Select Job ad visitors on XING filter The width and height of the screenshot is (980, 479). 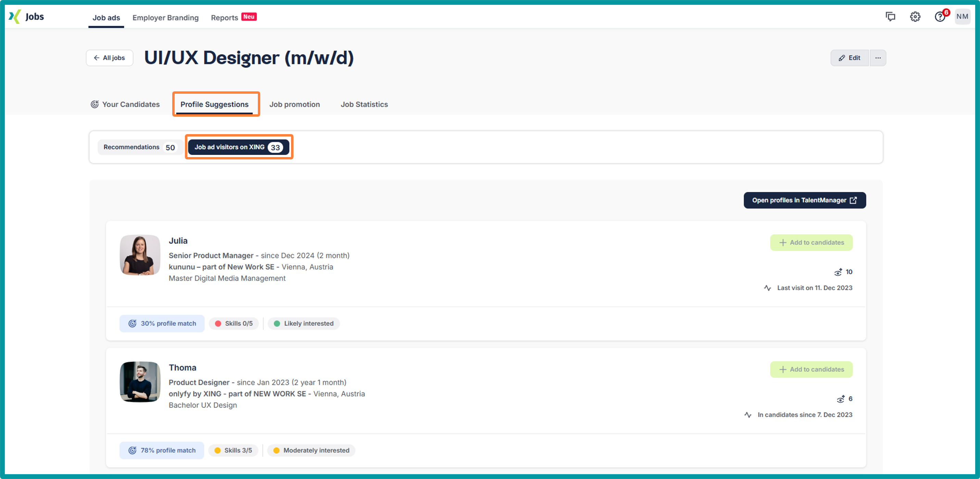[239, 147]
